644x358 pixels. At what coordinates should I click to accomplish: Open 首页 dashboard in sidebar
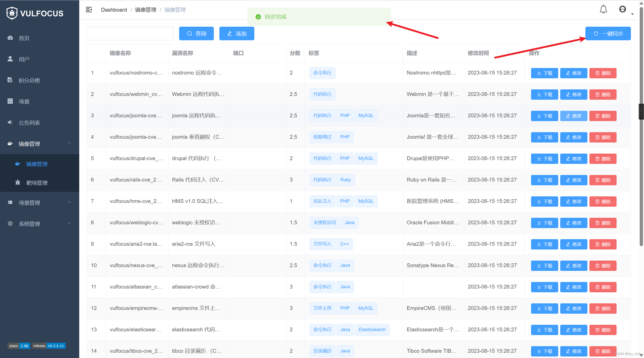click(x=24, y=38)
